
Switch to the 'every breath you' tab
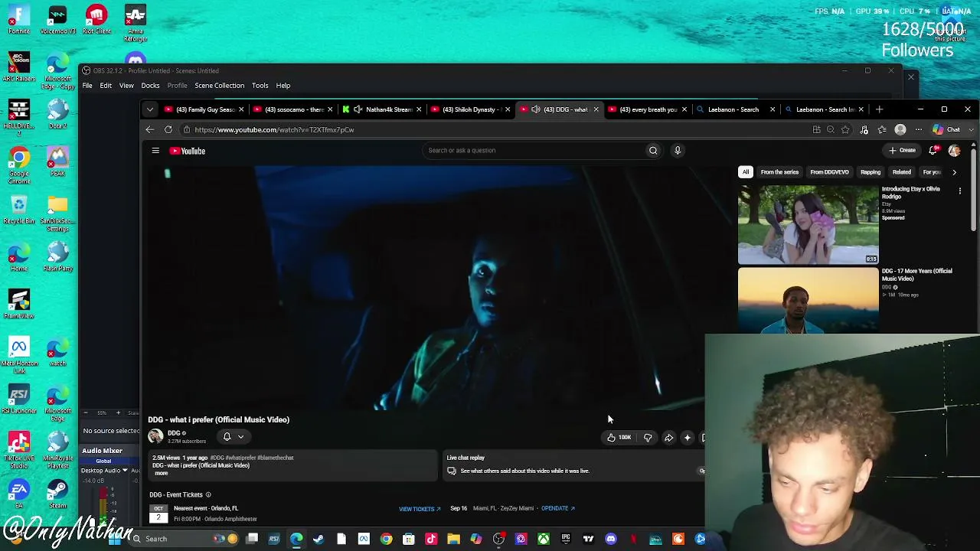[x=646, y=109]
